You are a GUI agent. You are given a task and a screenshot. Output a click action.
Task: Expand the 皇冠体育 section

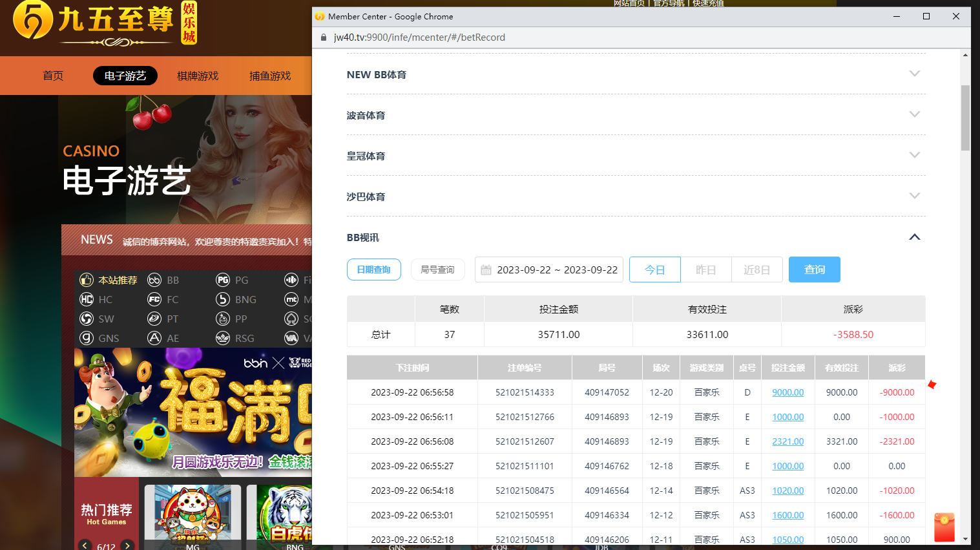[x=914, y=155]
